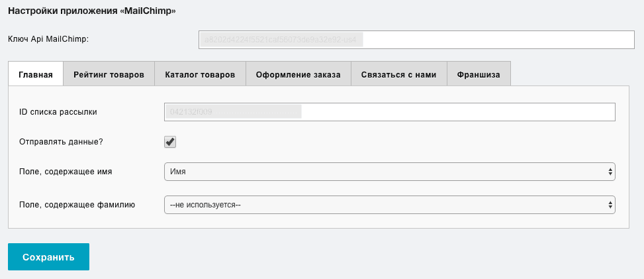Image resolution: width=644 pixels, height=279 pixels.
Task: Click the Поле, содержащее имя label
Action: click(66, 172)
